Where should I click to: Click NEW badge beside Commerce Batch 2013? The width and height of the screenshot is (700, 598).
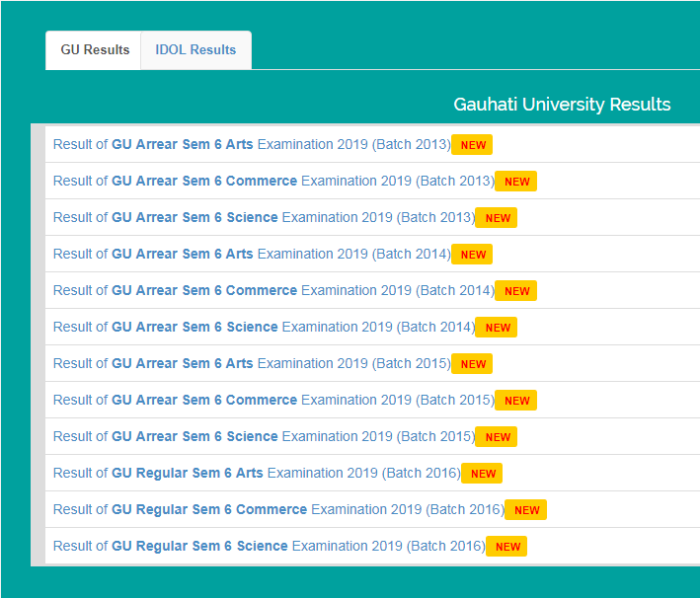pos(516,182)
